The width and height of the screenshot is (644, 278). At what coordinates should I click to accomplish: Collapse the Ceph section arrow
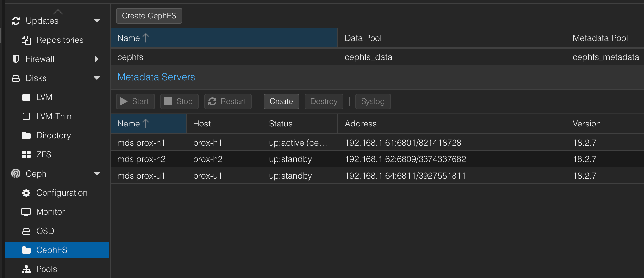[97, 174]
